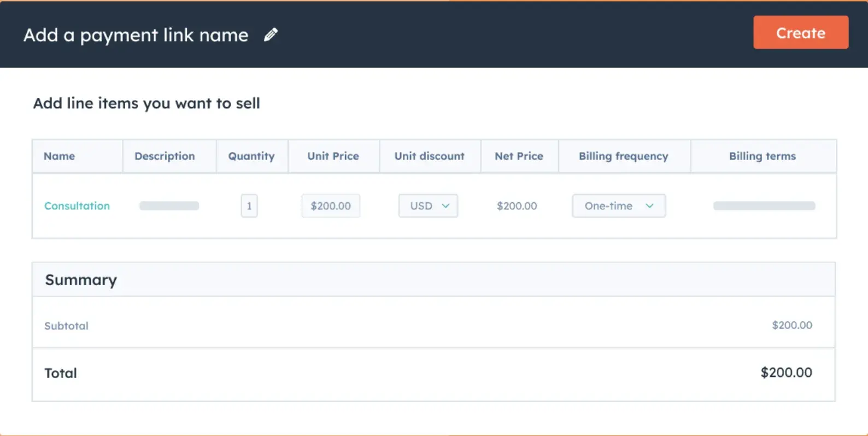The height and width of the screenshot is (436, 868).
Task: Open the USD unit discount dropdown
Action: point(429,206)
